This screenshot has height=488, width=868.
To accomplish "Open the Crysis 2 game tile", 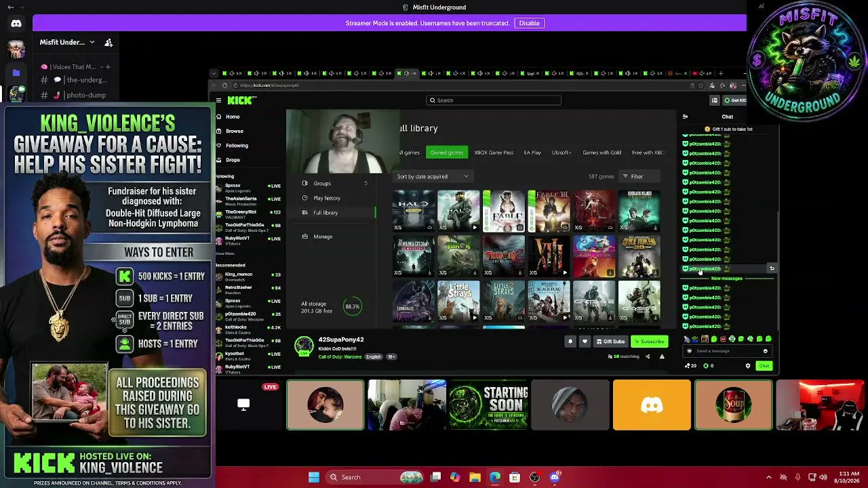I will (x=594, y=301).
